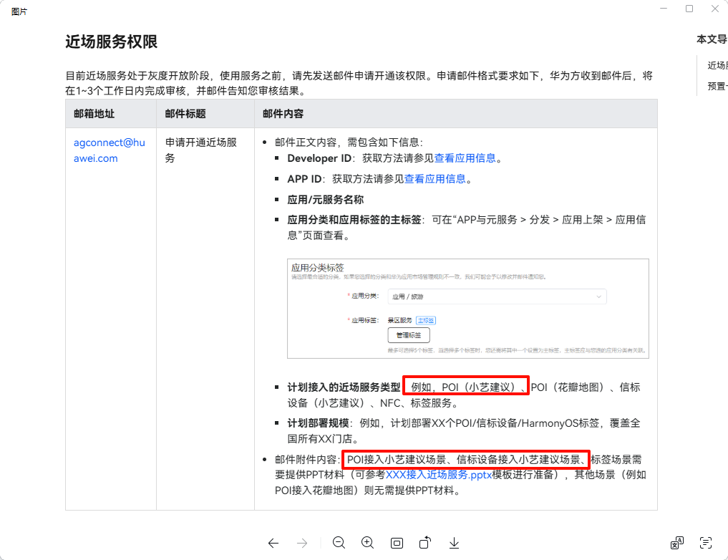Click the zoom in magnifier icon
Image resolution: width=728 pixels, height=560 pixels.
(x=368, y=543)
